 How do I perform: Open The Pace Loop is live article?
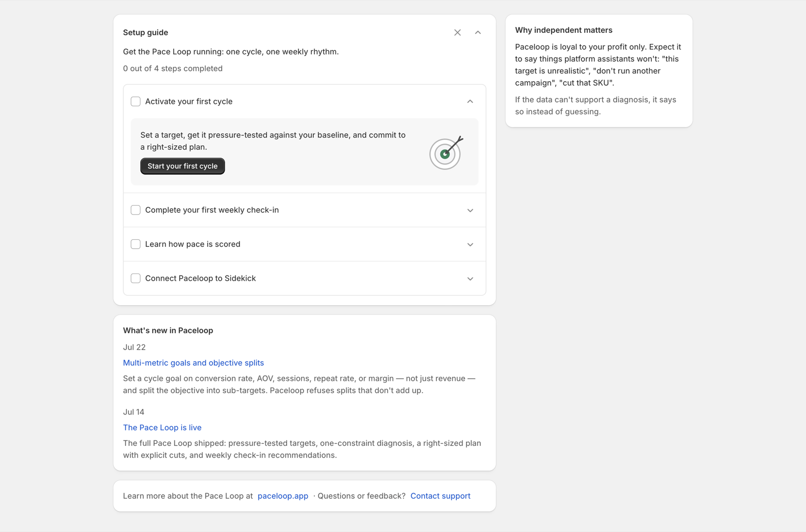click(162, 427)
